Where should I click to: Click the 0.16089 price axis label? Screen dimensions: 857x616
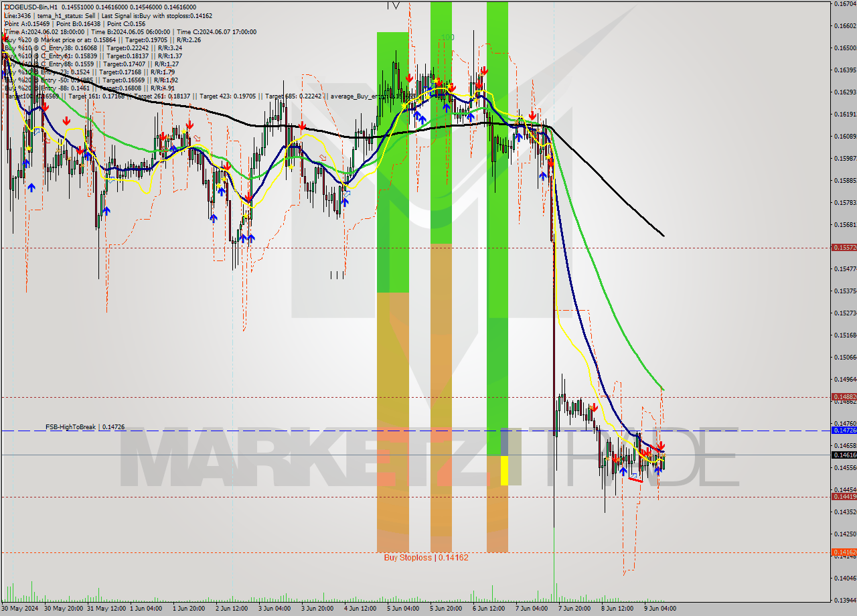845,136
